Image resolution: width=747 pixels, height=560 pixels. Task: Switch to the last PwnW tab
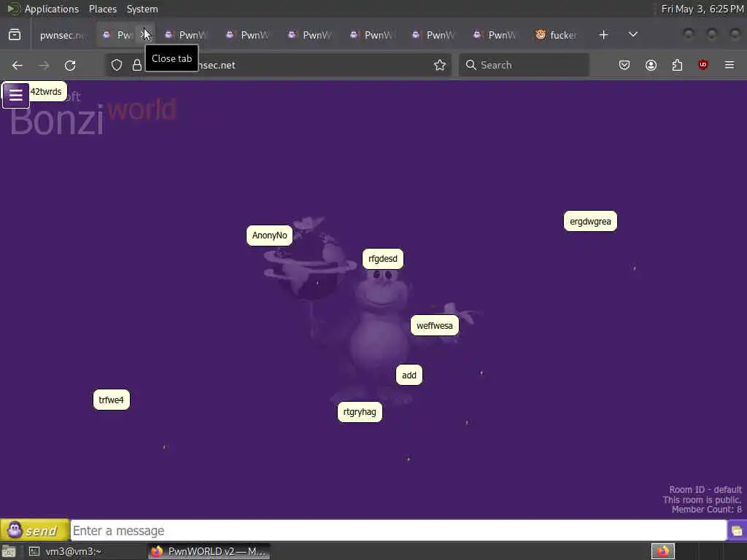pyautogui.click(x=495, y=35)
